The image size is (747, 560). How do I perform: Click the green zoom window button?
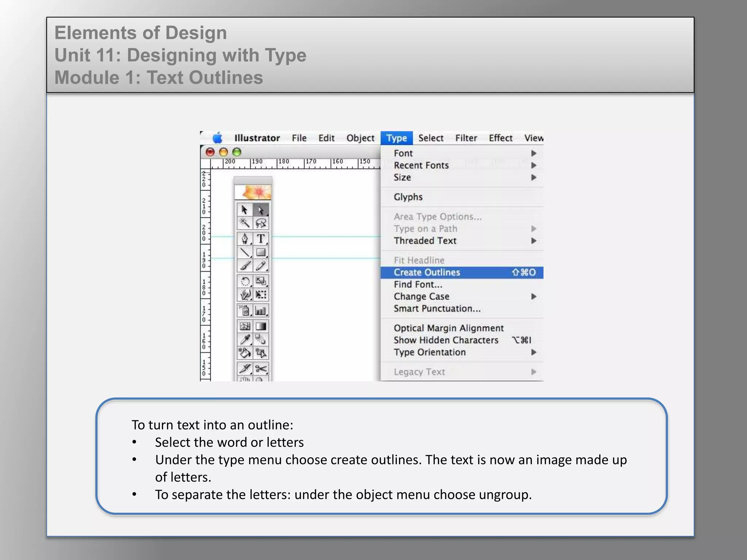coord(237,152)
